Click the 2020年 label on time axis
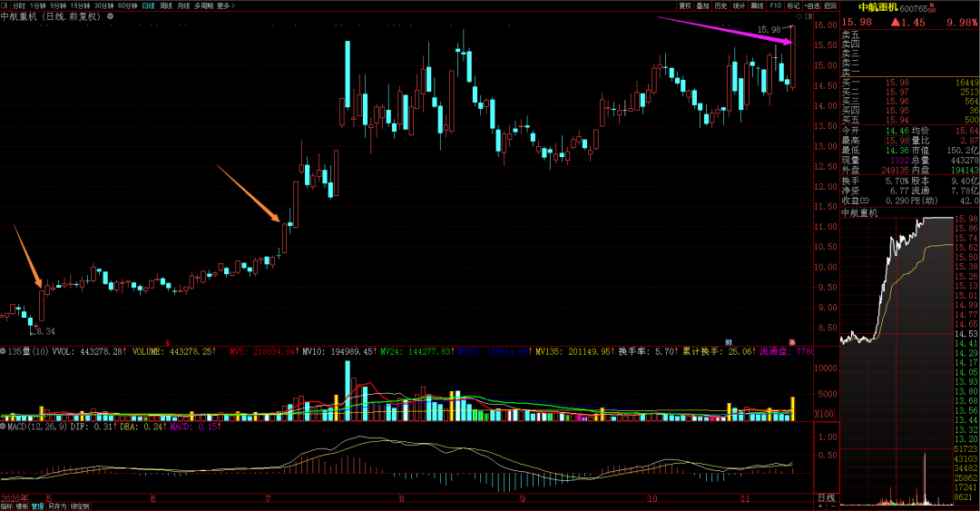The image size is (980, 511). pyautogui.click(x=14, y=498)
